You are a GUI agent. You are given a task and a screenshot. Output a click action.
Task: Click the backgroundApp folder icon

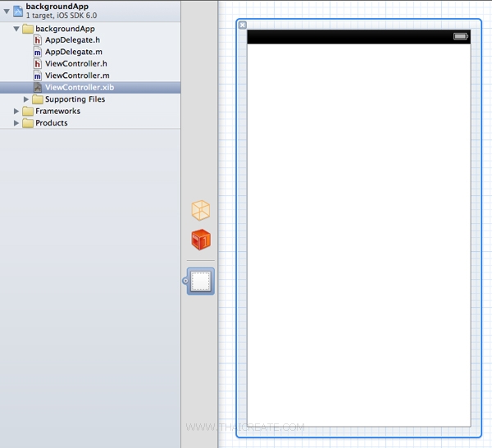coord(28,29)
